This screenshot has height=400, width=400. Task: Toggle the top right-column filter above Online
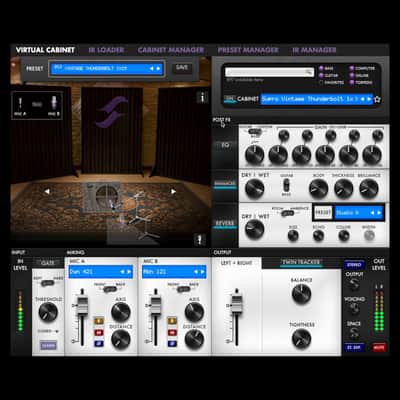[352, 68]
